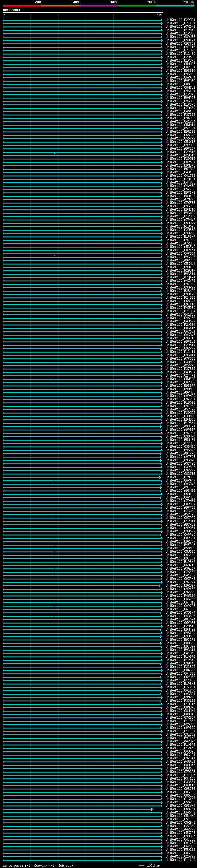The width and height of the screenshot is (197, 868).
Task: Click the UniRef100_P11482 label
Action: (180, 680)
